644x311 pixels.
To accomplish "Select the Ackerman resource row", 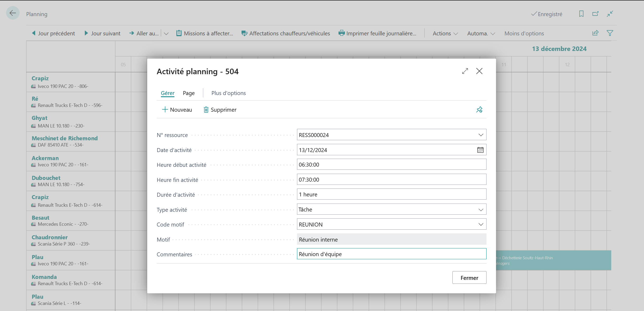I will click(x=71, y=161).
